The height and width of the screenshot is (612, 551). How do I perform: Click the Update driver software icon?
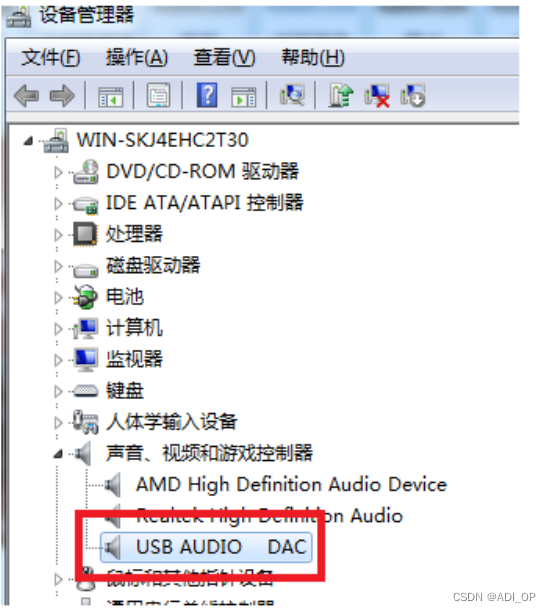point(341,95)
